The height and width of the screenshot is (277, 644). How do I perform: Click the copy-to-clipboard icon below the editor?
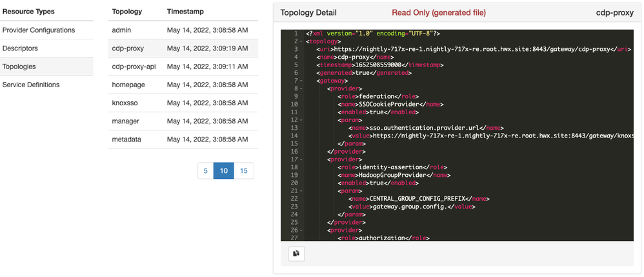[x=296, y=254]
